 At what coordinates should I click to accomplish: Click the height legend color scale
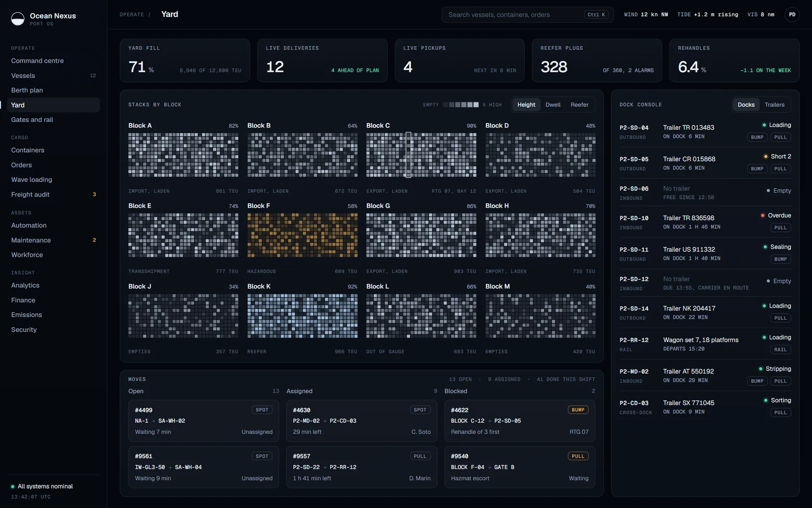pyautogui.click(x=461, y=105)
